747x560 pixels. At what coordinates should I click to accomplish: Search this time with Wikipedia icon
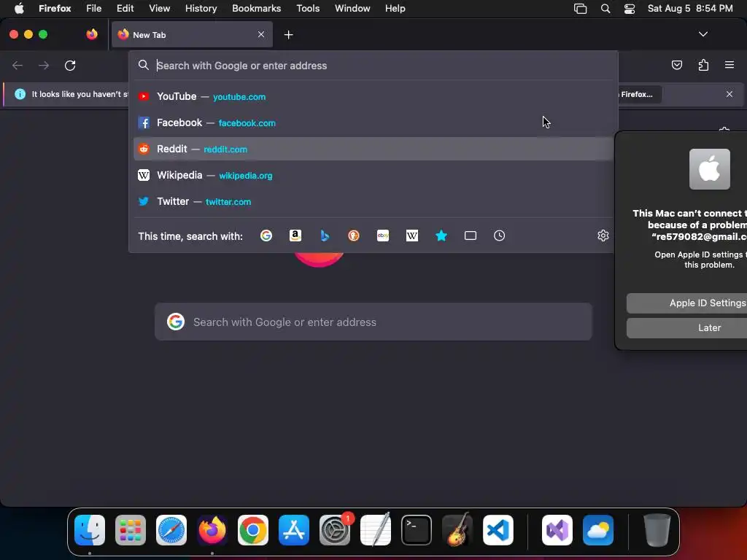(412, 236)
